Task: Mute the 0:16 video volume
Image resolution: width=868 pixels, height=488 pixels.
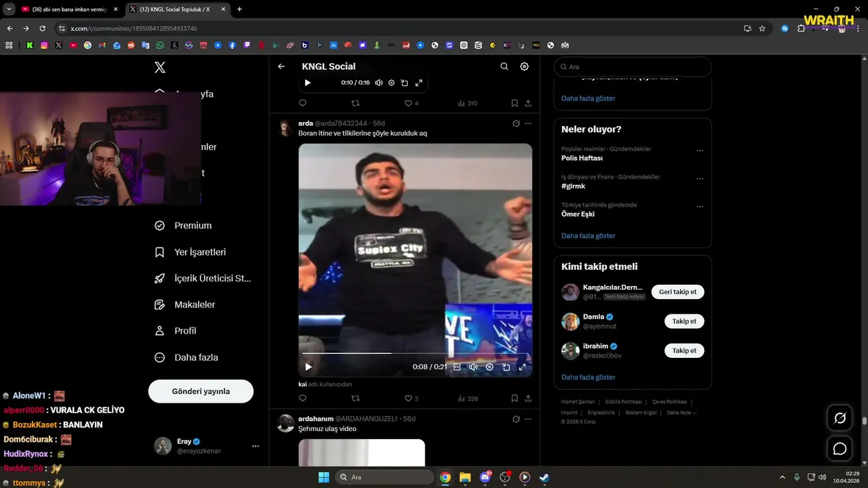Action: [x=378, y=83]
